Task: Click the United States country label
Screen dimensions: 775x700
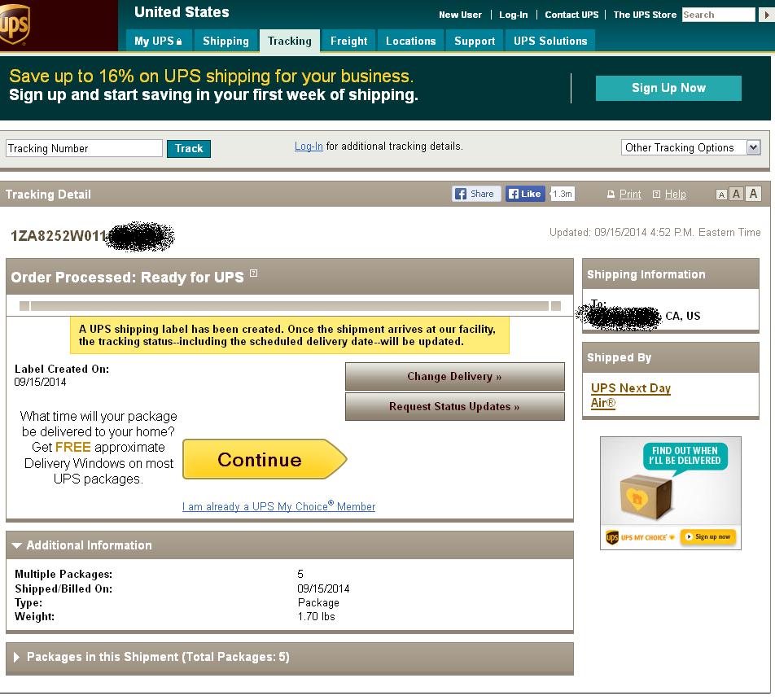Action: point(182,12)
